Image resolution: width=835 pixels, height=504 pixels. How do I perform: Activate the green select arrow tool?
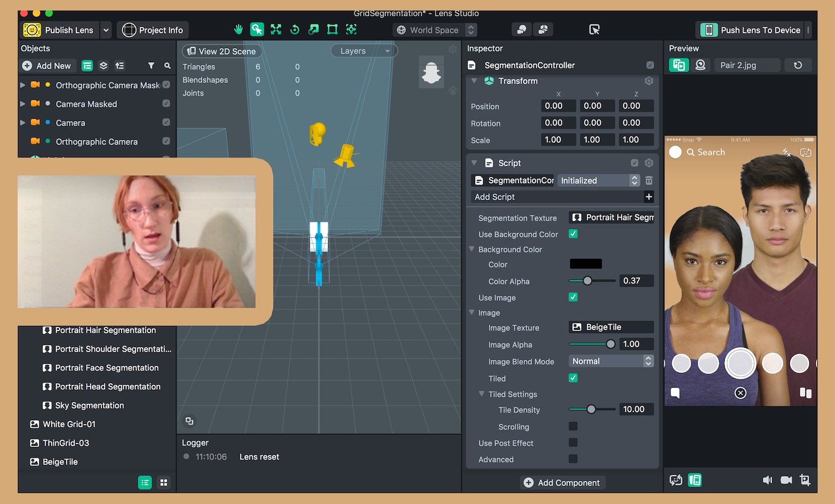(x=257, y=30)
